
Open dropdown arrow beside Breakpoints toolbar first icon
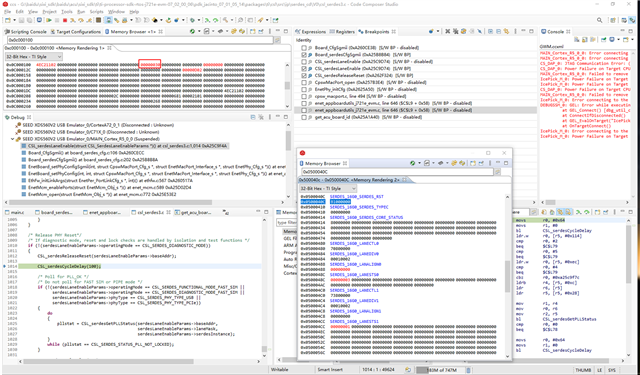[438, 31]
